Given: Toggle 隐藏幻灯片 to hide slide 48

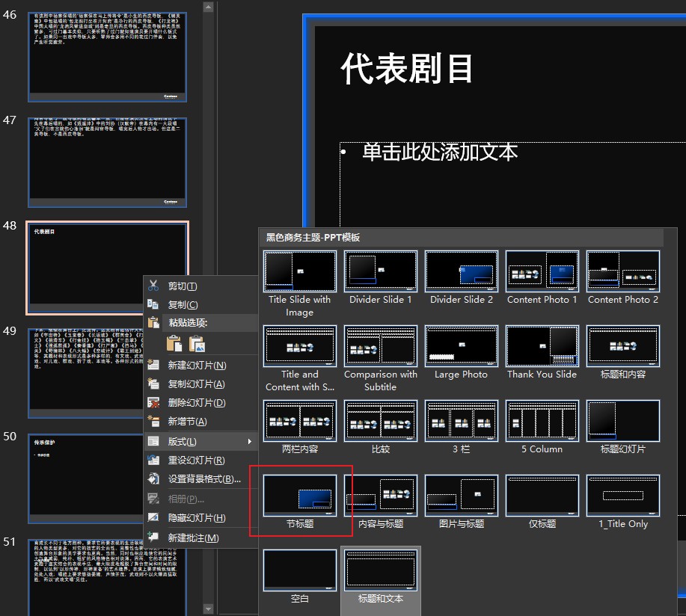Looking at the screenshot, I should tap(153, 518).
